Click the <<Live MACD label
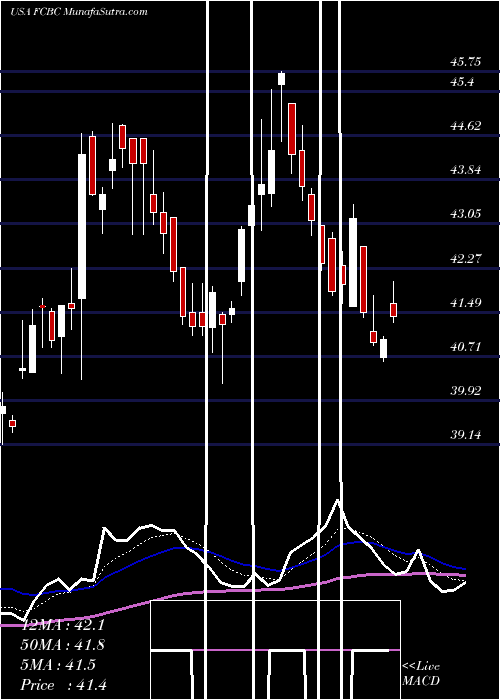Image resolution: width=500 pixels, height=700 pixels. point(421,673)
